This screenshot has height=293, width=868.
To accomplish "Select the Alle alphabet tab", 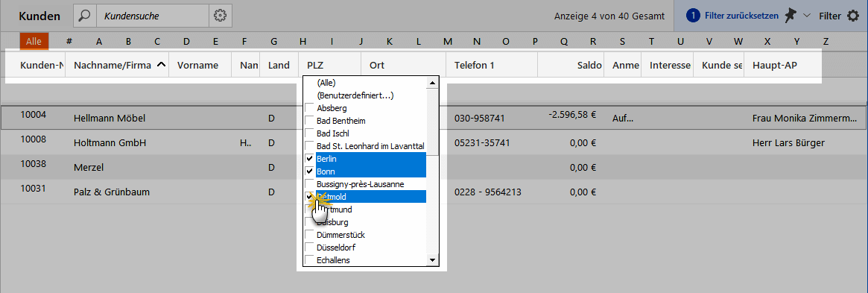I will tap(34, 41).
